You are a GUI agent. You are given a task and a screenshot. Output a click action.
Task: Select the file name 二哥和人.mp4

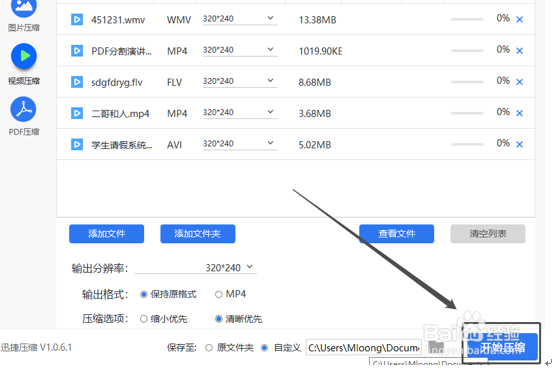[120, 114]
